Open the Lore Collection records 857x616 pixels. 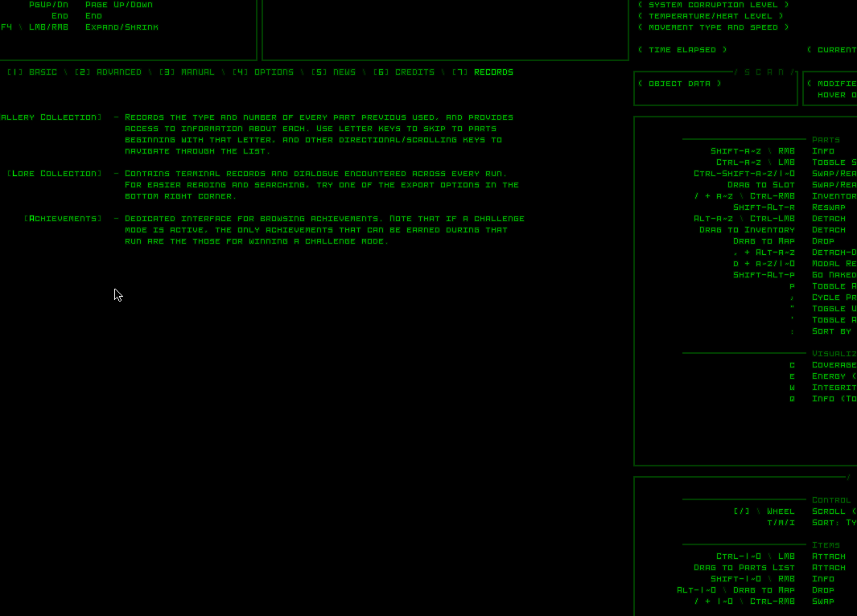(55, 174)
